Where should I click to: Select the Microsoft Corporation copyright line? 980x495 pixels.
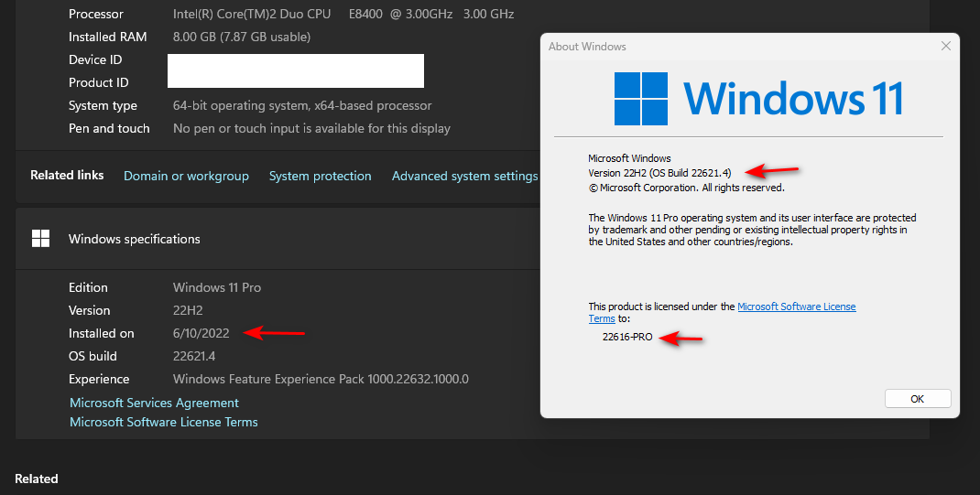(x=686, y=188)
